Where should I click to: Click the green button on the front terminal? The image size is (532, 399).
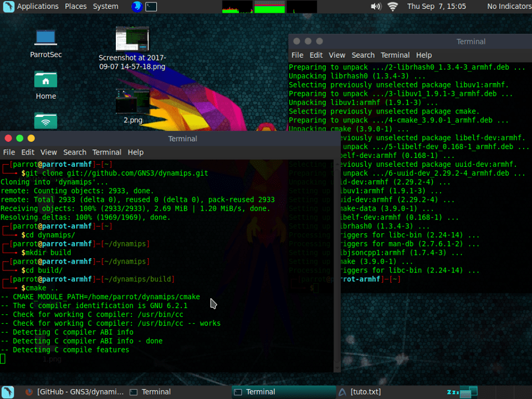coord(20,138)
